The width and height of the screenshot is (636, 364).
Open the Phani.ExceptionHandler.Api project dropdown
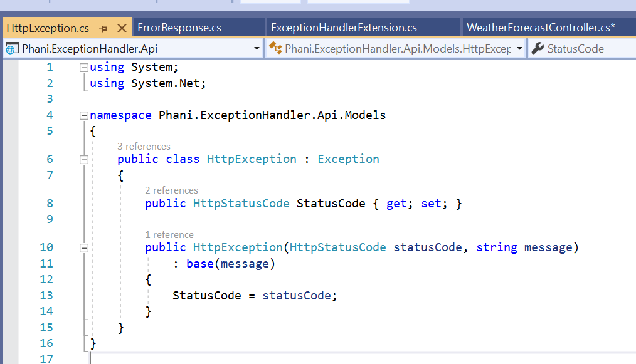pos(257,49)
